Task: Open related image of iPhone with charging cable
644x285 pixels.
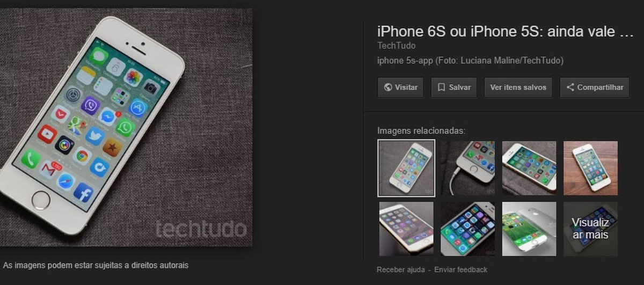Action: (x=468, y=168)
